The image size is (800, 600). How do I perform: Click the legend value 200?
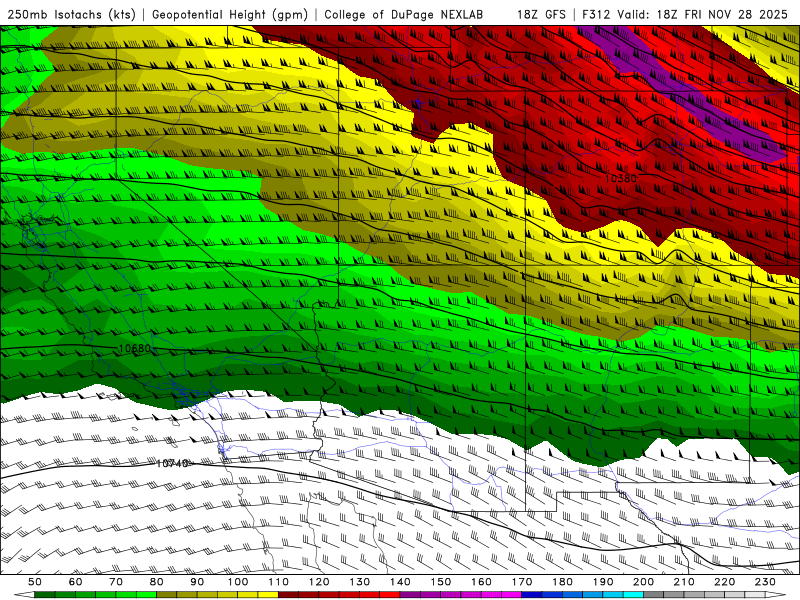click(643, 582)
